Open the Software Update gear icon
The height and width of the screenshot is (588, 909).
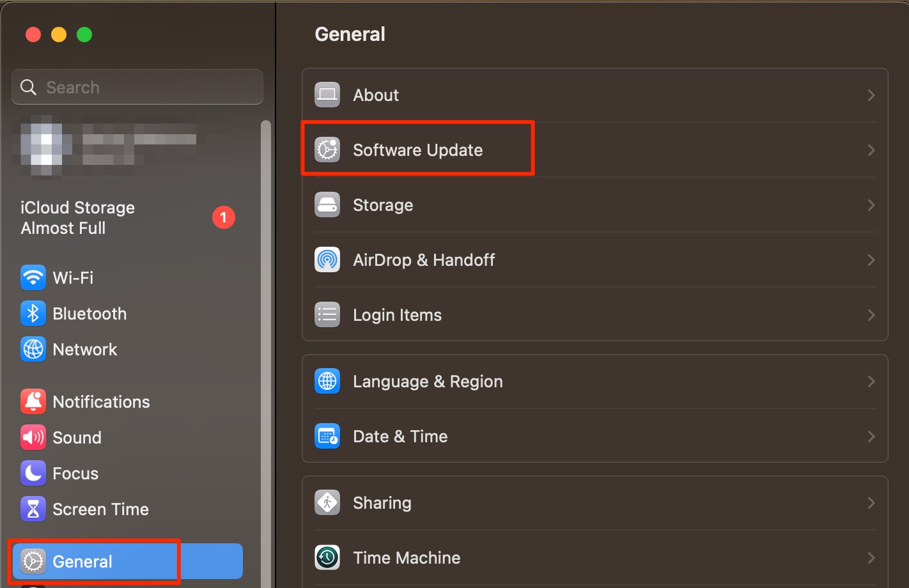[327, 150]
